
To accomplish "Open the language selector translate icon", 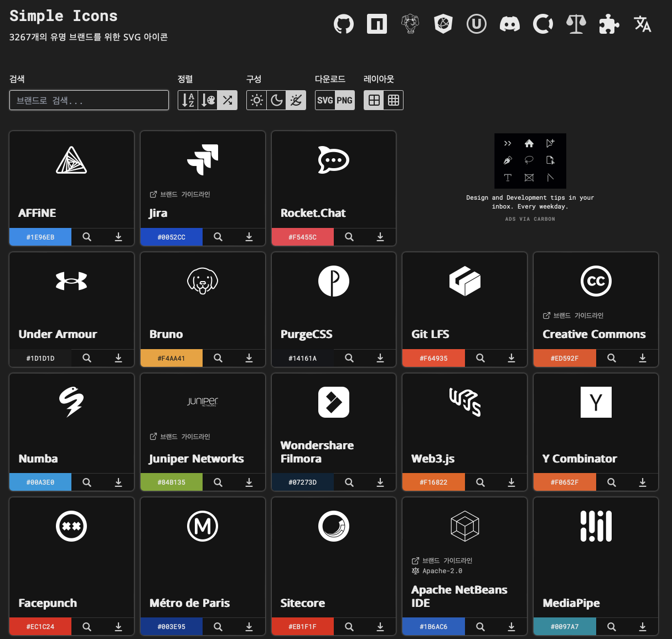I will pyautogui.click(x=643, y=24).
